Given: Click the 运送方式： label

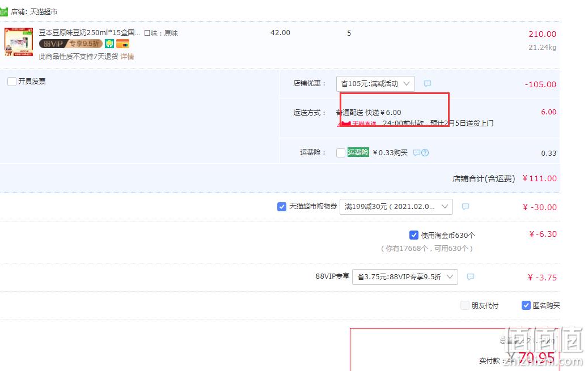Looking at the screenshot, I should (310, 112).
